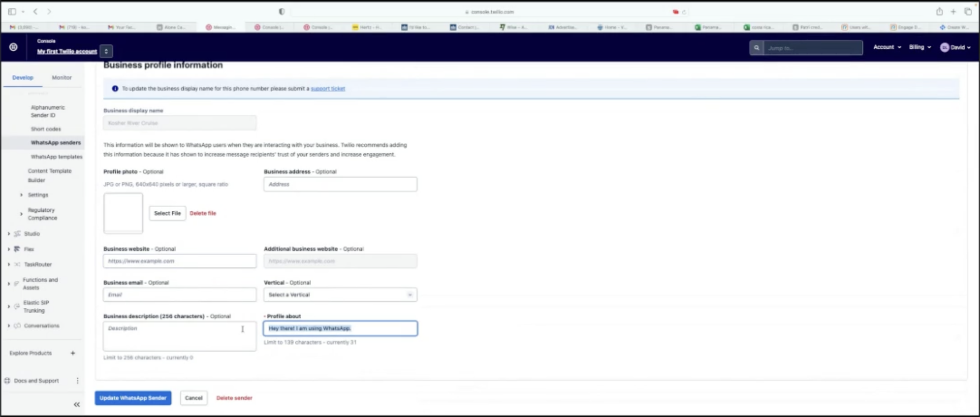Click the Select File button
Image resolution: width=980 pixels, height=417 pixels.
[167, 213]
